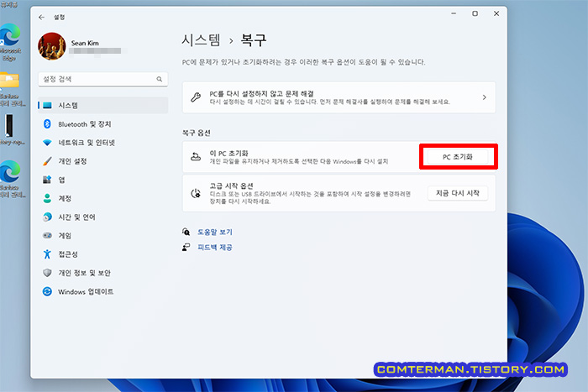
Task: Open 게임 settings text entry
Action: coord(65,236)
